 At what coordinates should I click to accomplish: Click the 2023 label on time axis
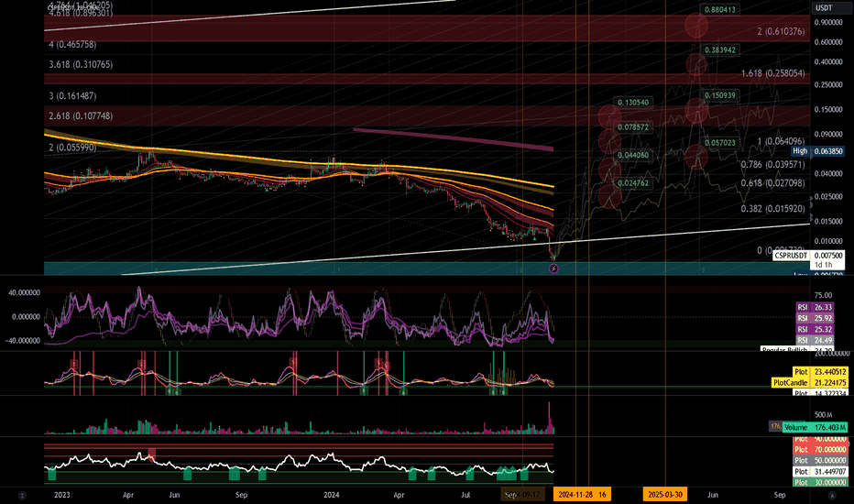[62, 495]
